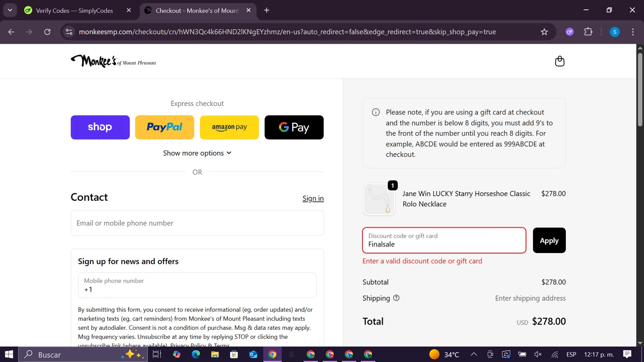Click the Monkee's of Mount Pleasant logo

coord(113,61)
